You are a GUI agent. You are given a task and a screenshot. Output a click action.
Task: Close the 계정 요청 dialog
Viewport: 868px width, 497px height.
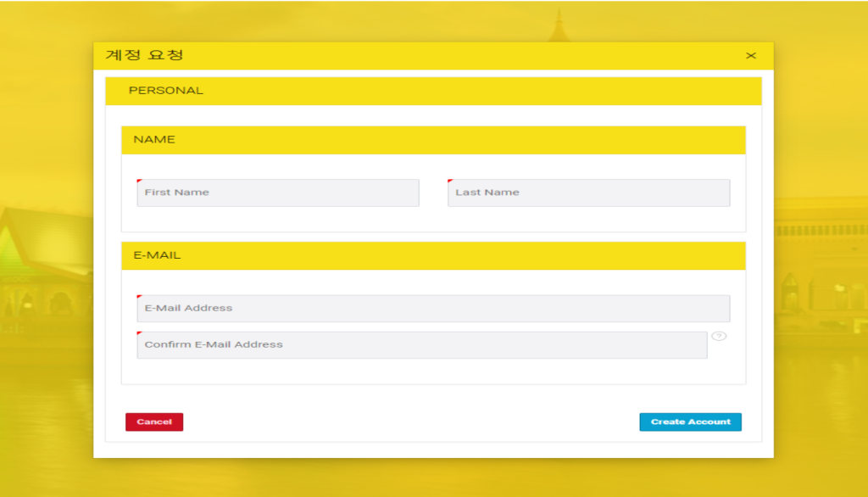750,56
